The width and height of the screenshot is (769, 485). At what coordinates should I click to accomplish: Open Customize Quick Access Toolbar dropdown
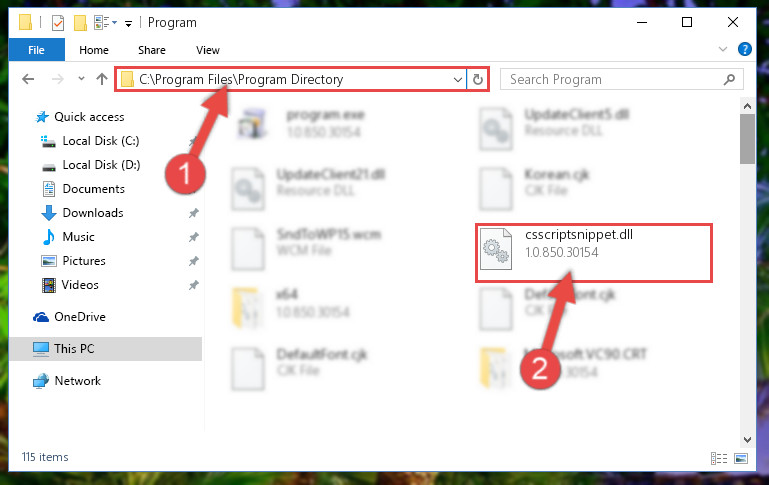point(128,24)
